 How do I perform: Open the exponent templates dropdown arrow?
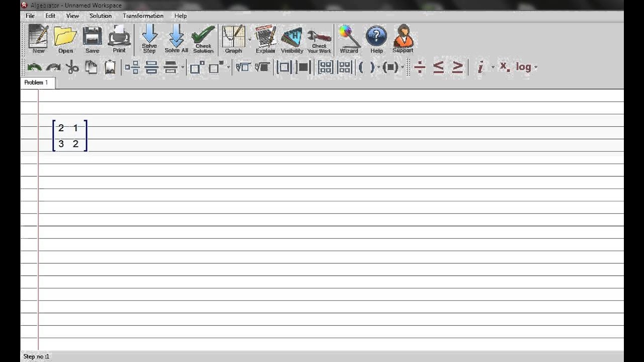click(x=228, y=67)
